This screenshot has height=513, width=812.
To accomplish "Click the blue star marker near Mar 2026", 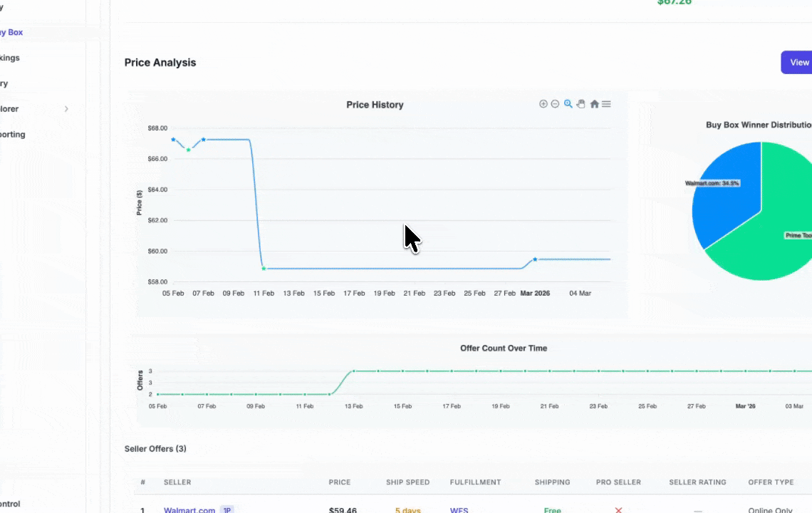I will point(535,259).
